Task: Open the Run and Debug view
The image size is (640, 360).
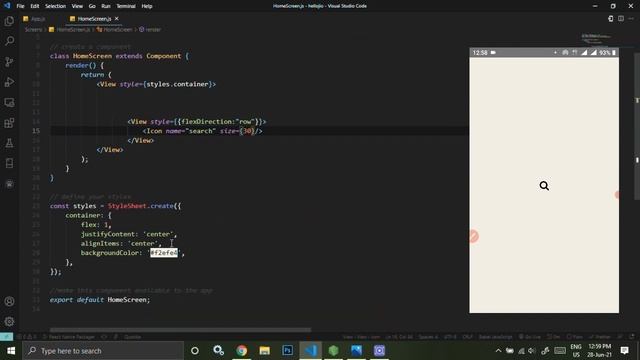Action: pos(9,82)
